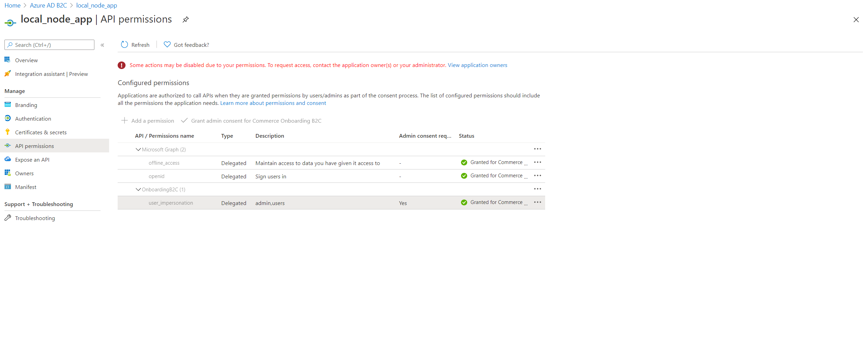
Task: Open more options for Microsoft Graph group
Action: pyautogui.click(x=538, y=149)
